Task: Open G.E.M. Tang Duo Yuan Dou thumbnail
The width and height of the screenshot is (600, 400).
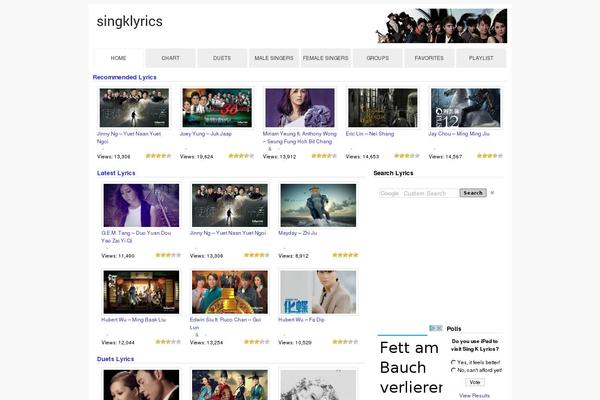Action: tap(141, 206)
